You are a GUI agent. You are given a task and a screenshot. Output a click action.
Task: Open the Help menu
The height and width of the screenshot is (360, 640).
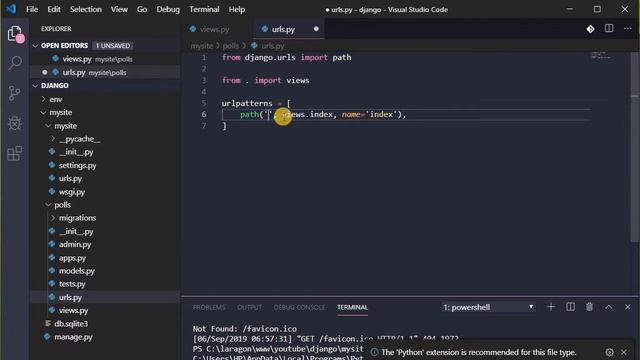click(x=237, y=9)
